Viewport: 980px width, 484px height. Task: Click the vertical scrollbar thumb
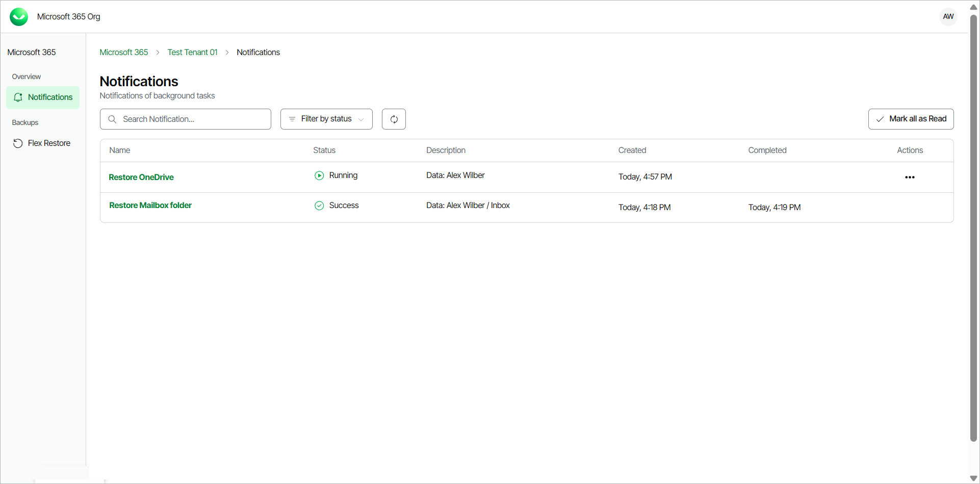tap(973, 228)
